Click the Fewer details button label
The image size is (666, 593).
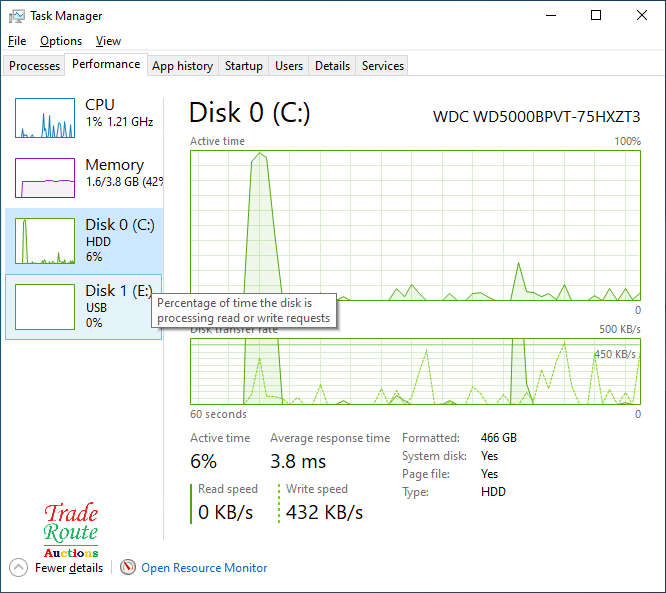coord(69,568)
